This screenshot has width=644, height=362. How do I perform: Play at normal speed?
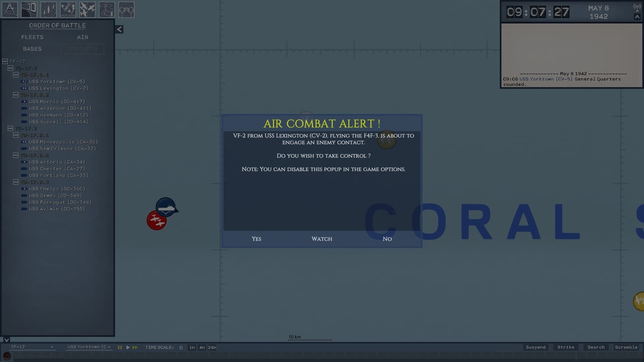coord(128,347)
